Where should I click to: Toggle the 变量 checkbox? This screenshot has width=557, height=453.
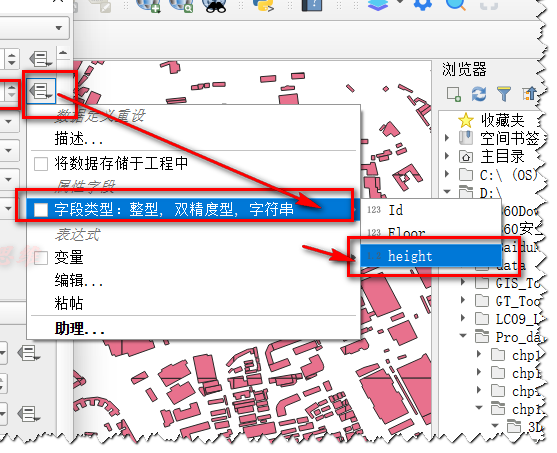point(41,258)
